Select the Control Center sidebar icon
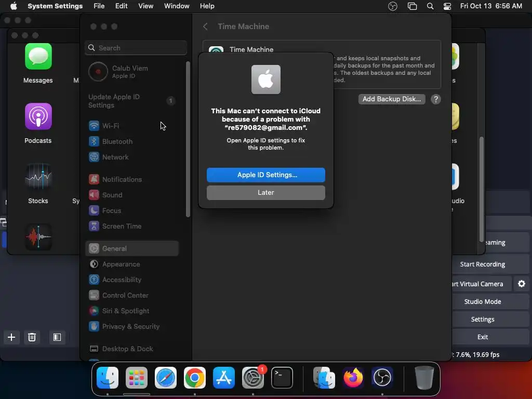 tap(94, 295)
